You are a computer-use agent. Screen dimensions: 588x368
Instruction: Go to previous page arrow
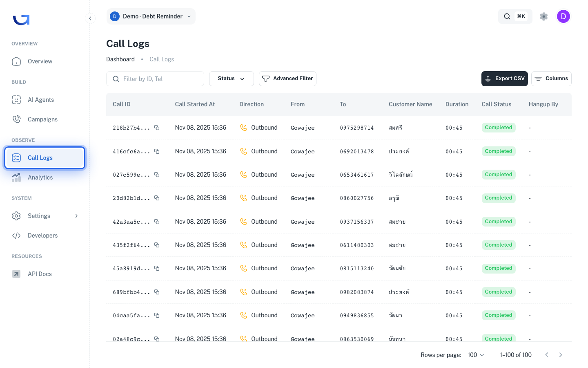[547, 355]
